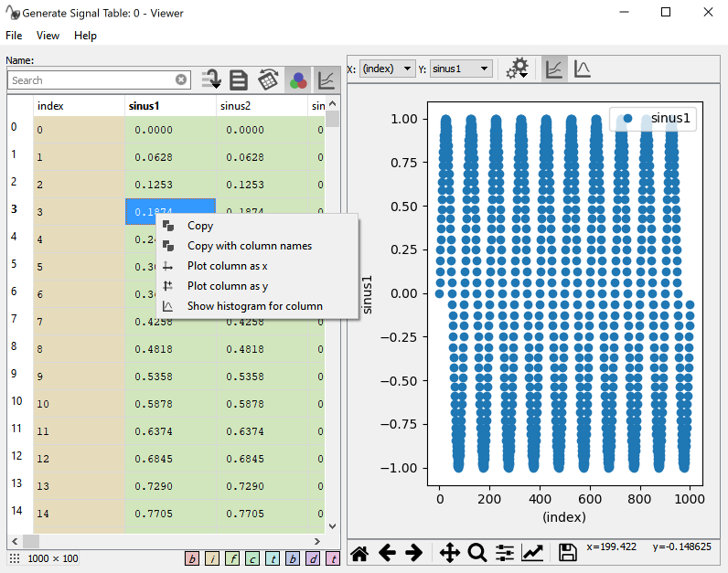Click the Back arrow in plot toolbar
The width and height of the screenshot is (728, 573).
[387, 552]
